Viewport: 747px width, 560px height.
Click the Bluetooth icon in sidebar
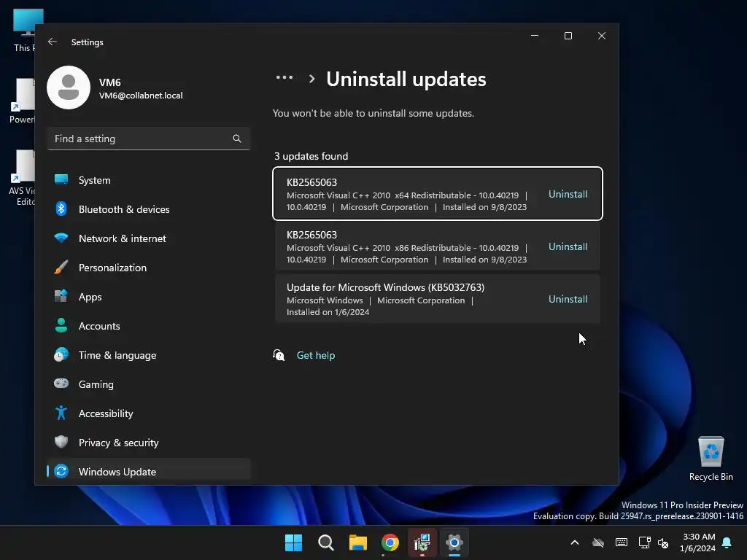pyautogui.click(x=61, y=209)
